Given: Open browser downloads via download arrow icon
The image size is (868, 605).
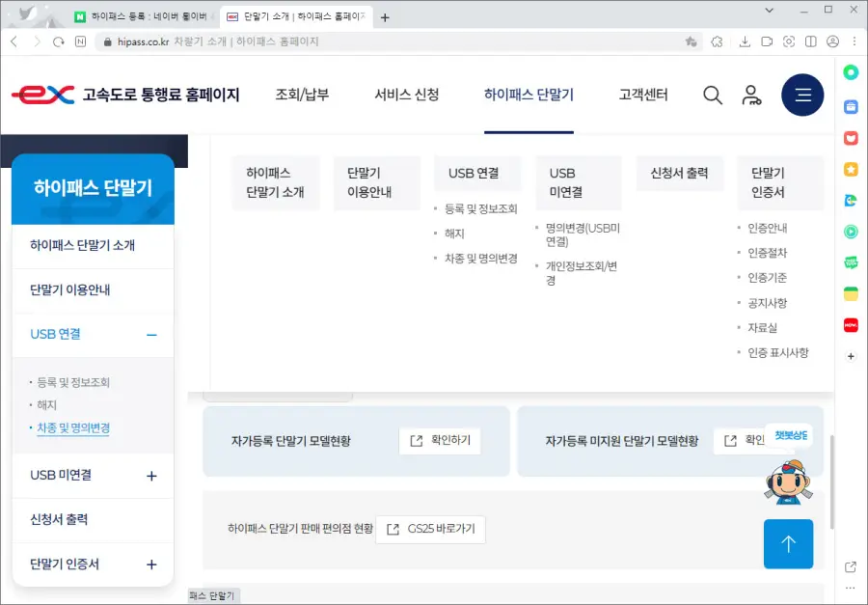Looking at the screenshot, I should pos(745,42).
